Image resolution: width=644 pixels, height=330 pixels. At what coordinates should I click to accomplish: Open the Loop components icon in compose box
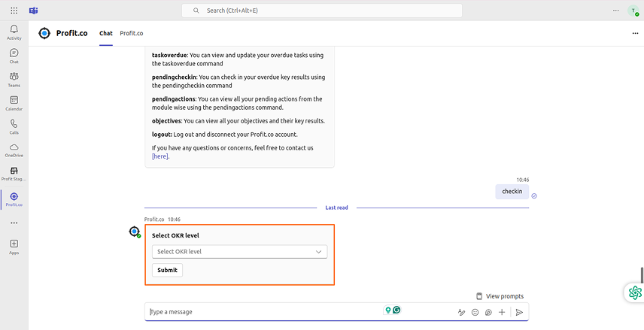pos(488,312)
